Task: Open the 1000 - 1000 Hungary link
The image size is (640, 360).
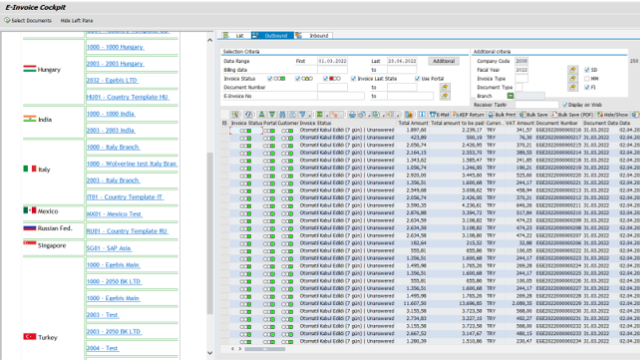Action: point(115,47)
